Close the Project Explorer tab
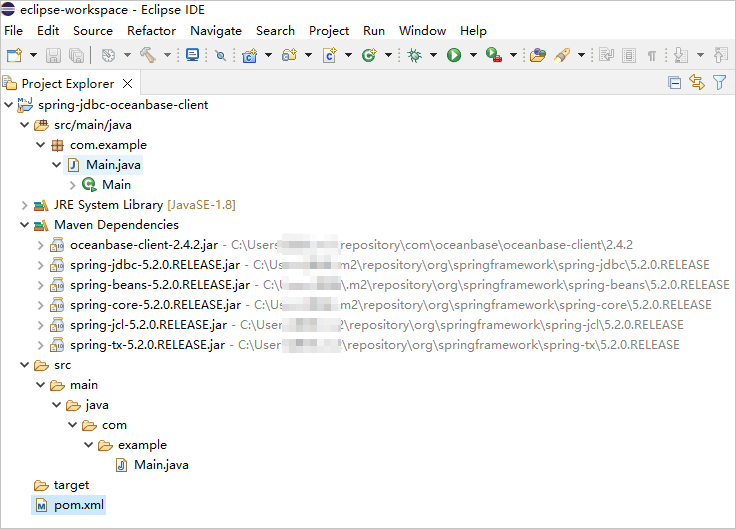 point(128,83)
